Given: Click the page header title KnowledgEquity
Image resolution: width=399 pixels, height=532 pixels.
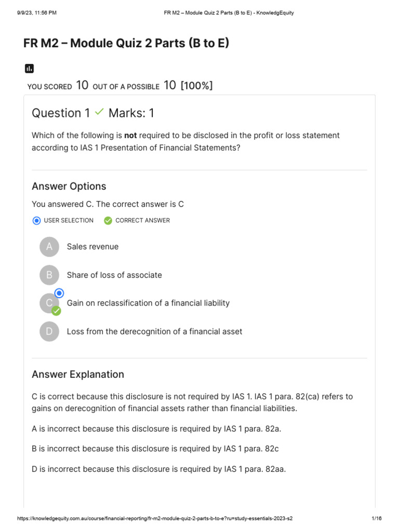Looking at the screenshot, I should pyautogui.click(x=229, y=13).
